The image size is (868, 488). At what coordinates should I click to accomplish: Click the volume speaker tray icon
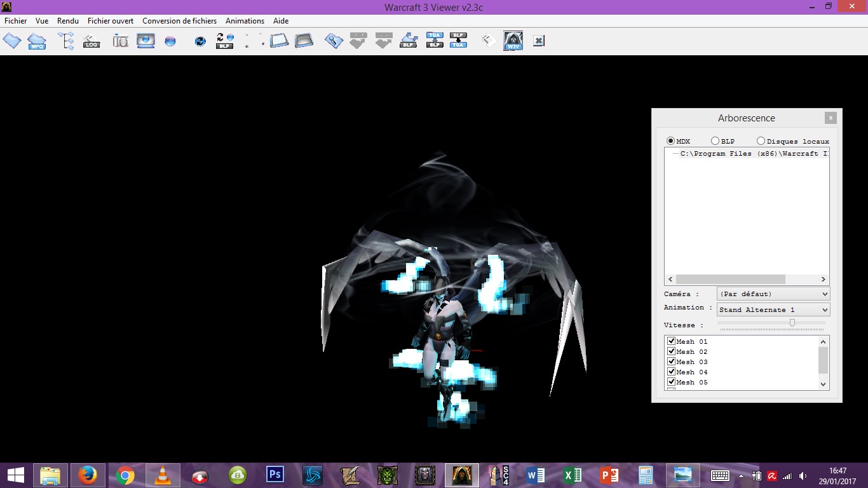(803, 476)
